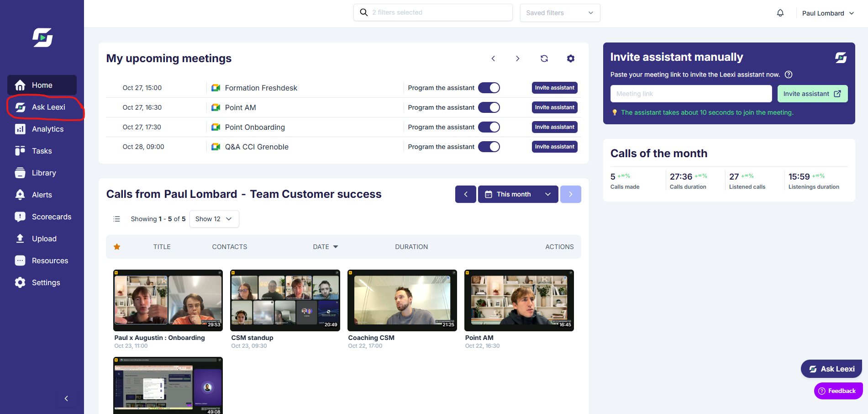Toggle assistant for Q&A CCI Grenoble

[489, 147]
